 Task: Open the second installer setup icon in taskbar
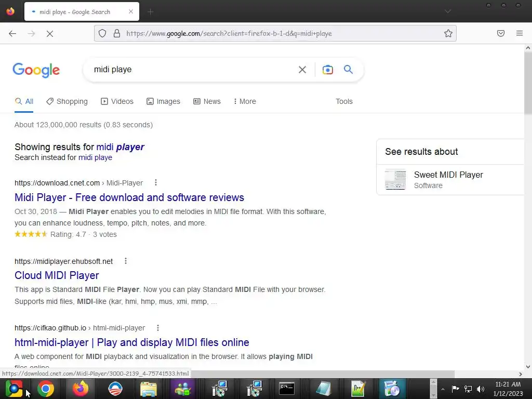pyautogui.click(x=254, y=389)
